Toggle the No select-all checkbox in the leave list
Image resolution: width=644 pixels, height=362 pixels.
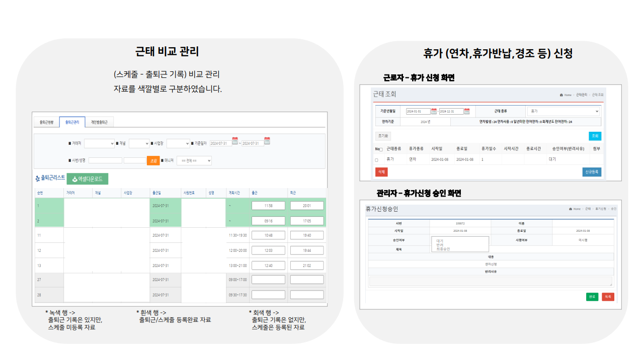pos(381,149)
